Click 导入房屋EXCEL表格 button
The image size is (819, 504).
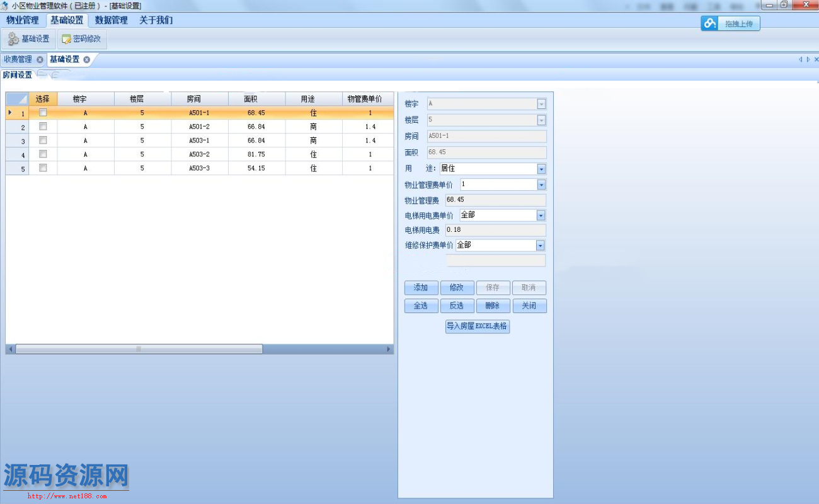click(477, 326)
